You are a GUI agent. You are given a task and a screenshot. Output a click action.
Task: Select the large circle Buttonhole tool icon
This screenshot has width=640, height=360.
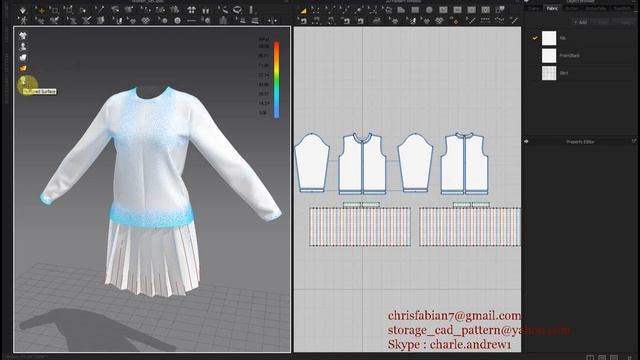pos(178,20)
